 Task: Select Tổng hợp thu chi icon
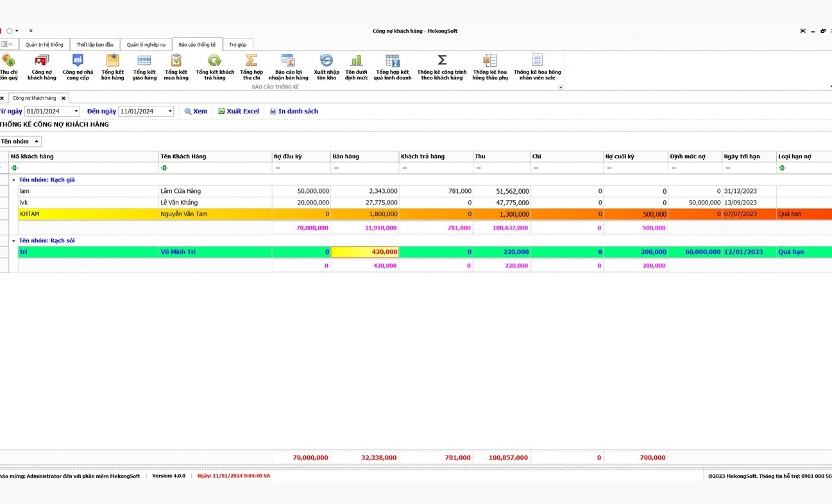[251, 67]
